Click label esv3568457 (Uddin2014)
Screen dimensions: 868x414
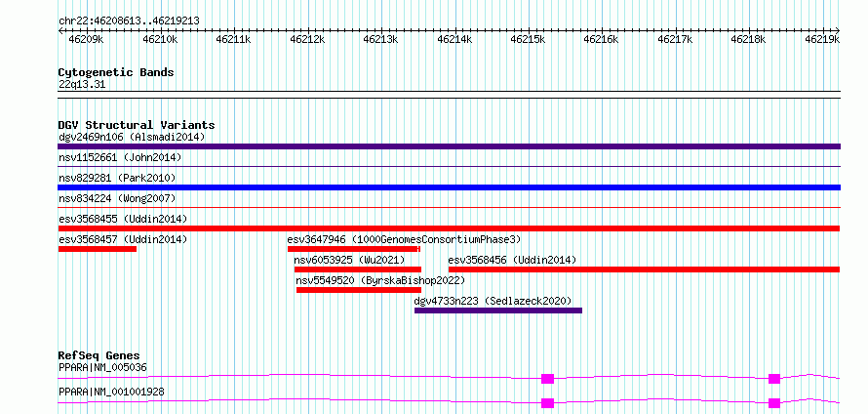coord(123,239)
